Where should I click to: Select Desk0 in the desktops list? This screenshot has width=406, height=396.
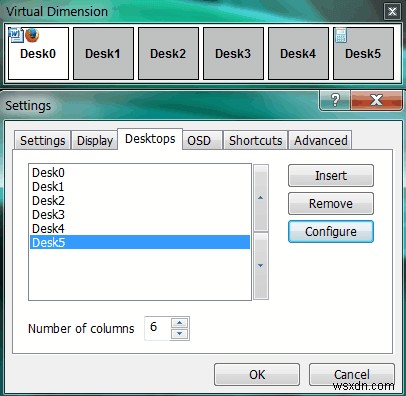tap(140, 173)
